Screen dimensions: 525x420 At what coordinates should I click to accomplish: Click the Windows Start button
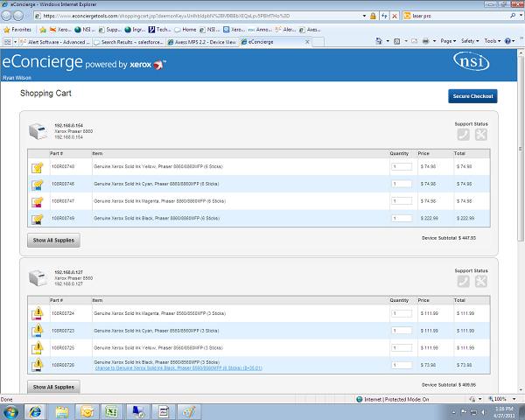10,411
